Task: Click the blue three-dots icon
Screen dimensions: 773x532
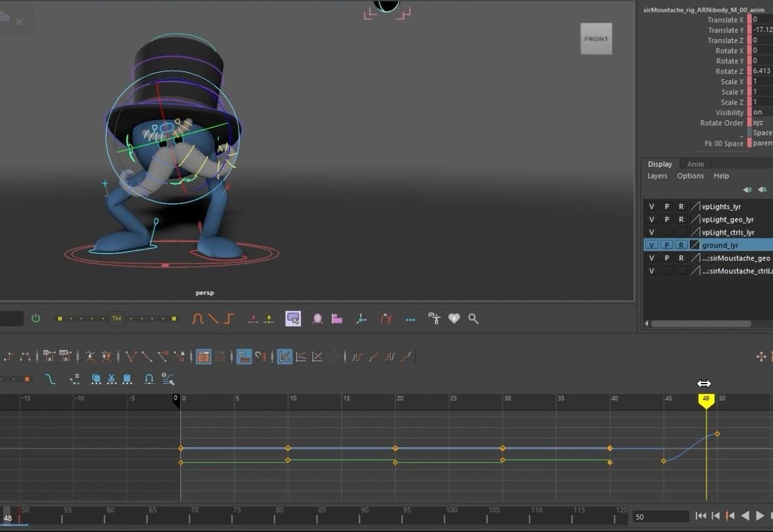Action: 410,319
